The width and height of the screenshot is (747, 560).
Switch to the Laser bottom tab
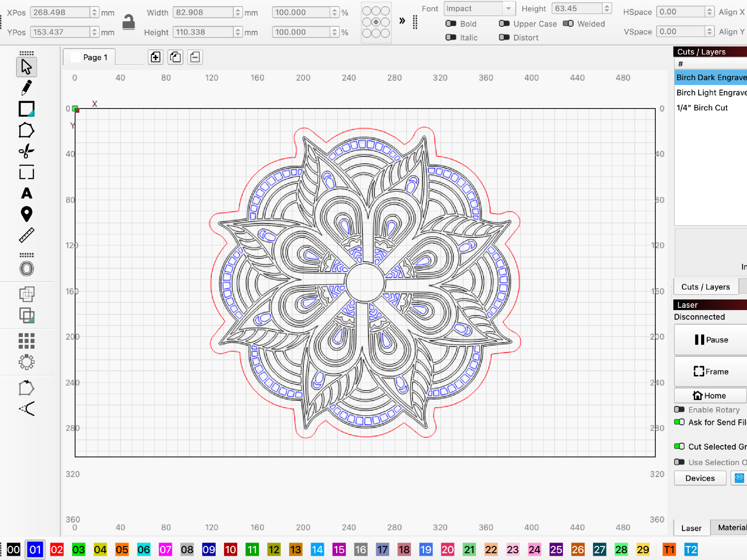[x=691, y=528]
